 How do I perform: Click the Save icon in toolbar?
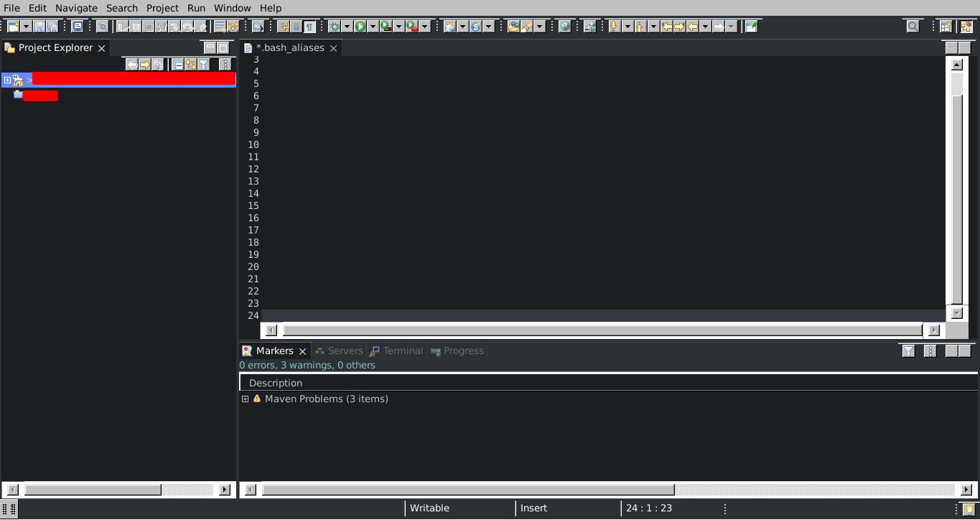tap(39, 27)
